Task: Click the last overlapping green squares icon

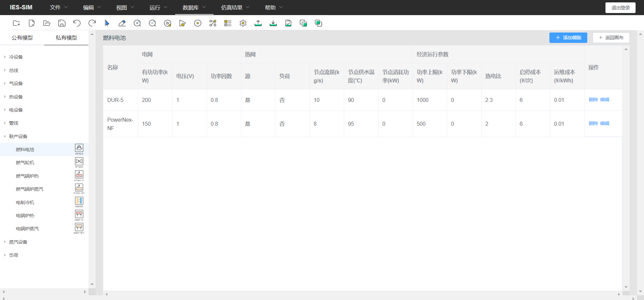Action: tap(318, 23)
